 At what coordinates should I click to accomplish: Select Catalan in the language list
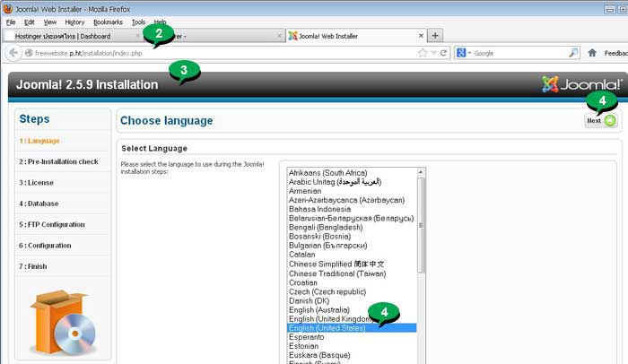pyautogui.click(x=352, y=255)
